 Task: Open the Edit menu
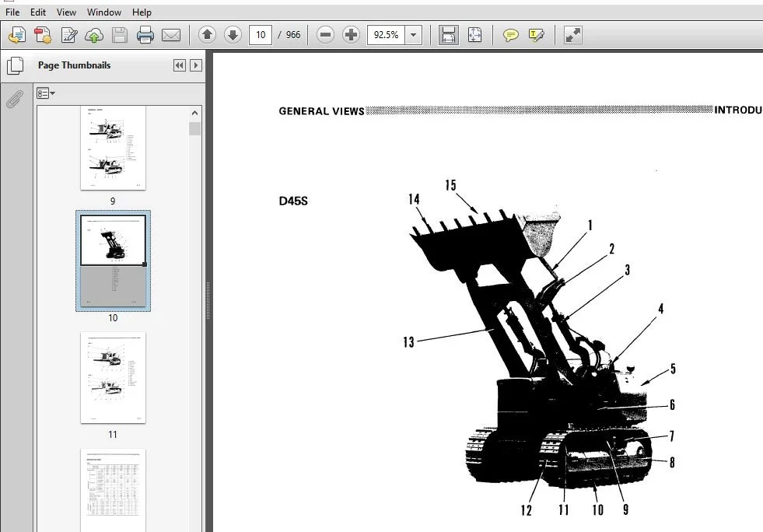click(38, 12)
